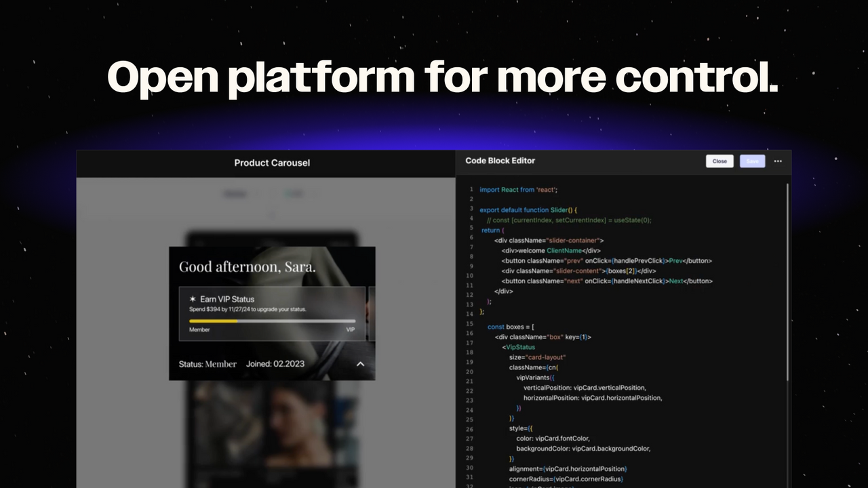Expand the vipVariants code block
868x488 pixels.
[x=530, y=377]
